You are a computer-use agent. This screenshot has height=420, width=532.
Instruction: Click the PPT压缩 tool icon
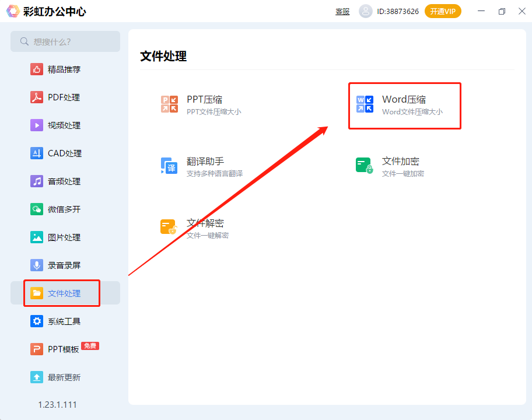click(x=169, y=104)
